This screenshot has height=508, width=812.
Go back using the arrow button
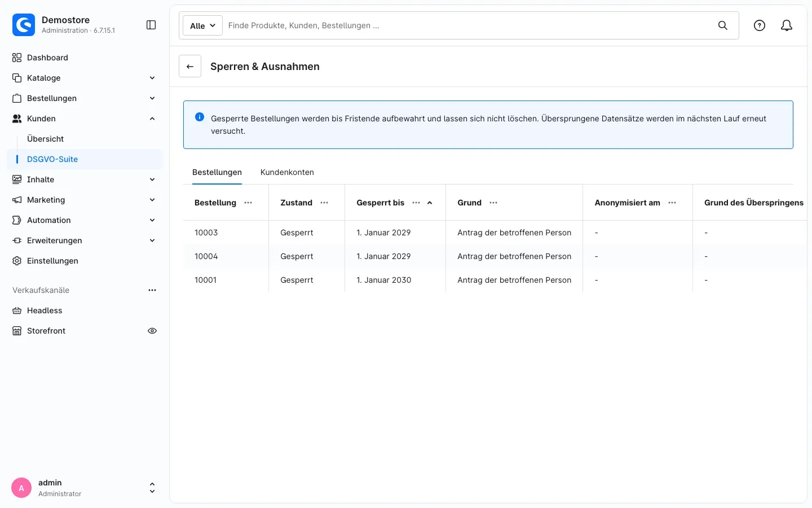(x=190, y=66)
